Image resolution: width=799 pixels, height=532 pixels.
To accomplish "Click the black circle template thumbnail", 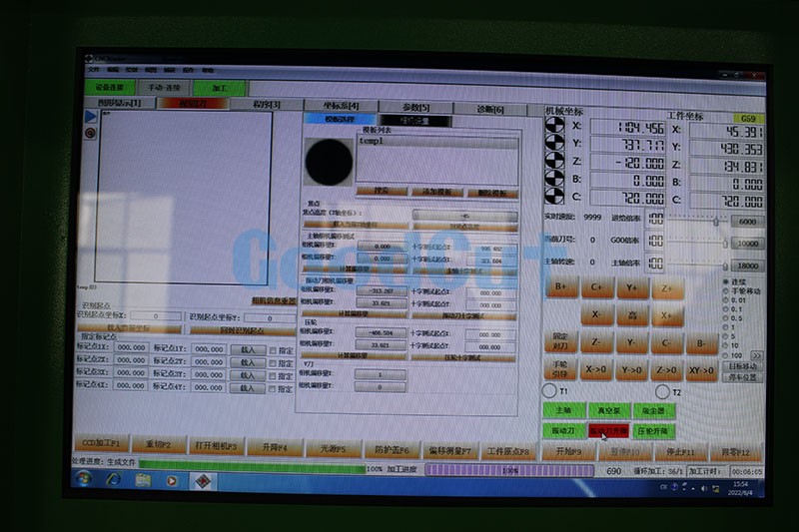I will point(329,162).
